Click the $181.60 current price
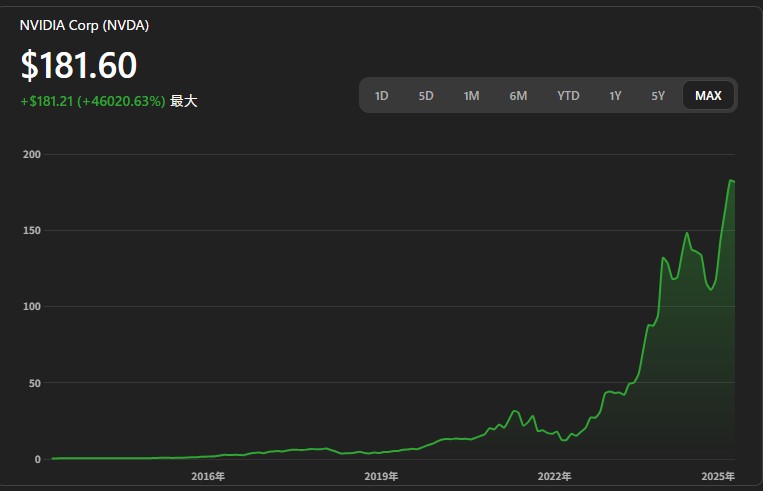This screenshot has height=491, width=763. click(x=79, y=65)
